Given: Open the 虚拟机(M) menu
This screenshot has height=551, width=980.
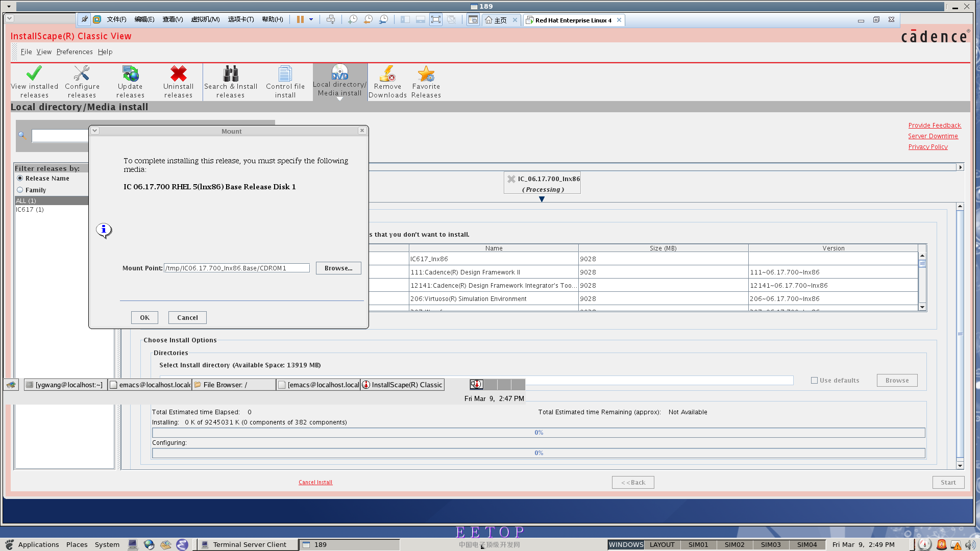Looking at the screenshot, I should click(205, 19).
